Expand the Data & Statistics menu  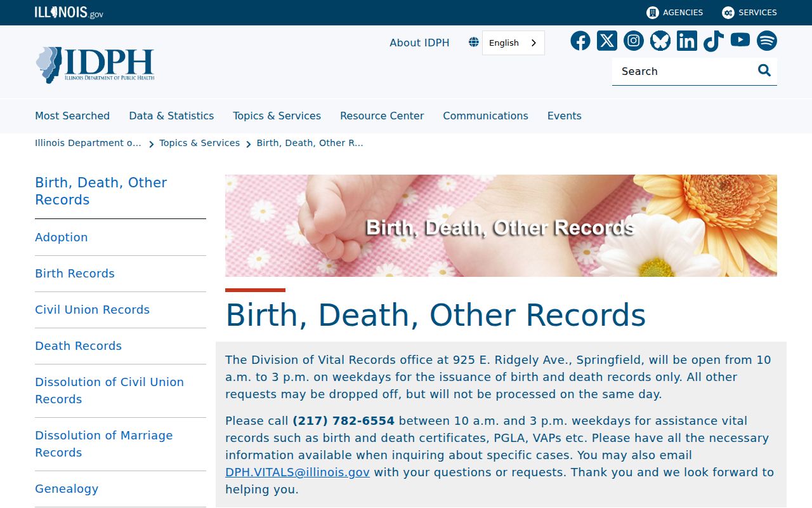coord(171,116)
